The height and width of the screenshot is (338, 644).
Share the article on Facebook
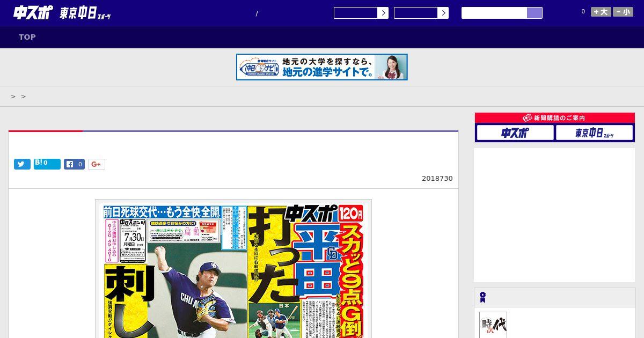(x=75, y=164)
